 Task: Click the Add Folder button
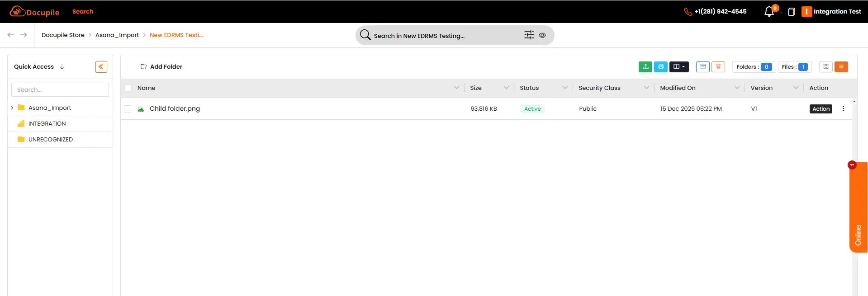tap(161, 67)
